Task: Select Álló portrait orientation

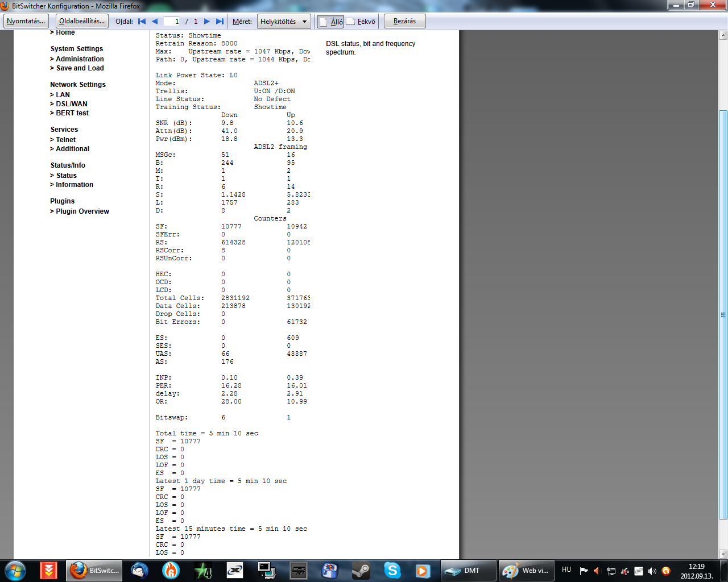Action: (330, 22)
